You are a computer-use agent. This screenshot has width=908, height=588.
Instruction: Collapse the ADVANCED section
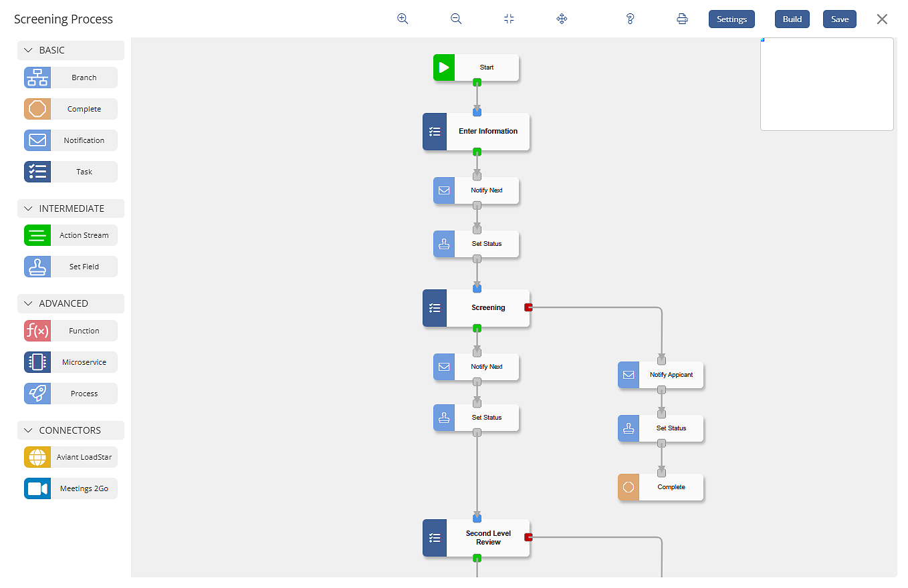point(29,303)
